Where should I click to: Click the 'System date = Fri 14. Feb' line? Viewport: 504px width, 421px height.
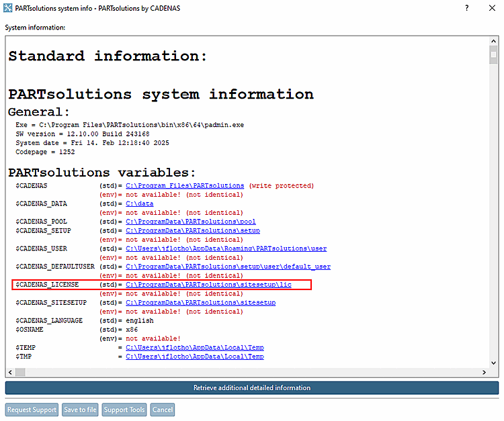[92, 143]
